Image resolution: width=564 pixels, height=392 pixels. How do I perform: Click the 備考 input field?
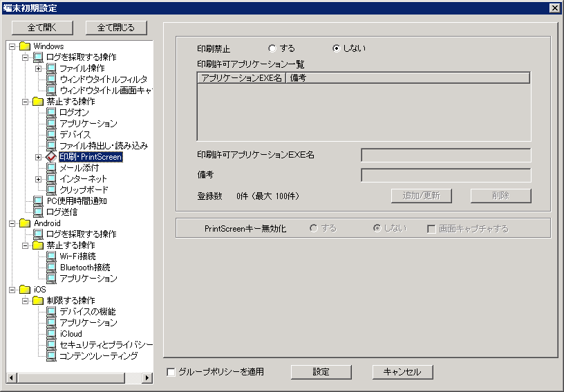click(x=446, y=175)
